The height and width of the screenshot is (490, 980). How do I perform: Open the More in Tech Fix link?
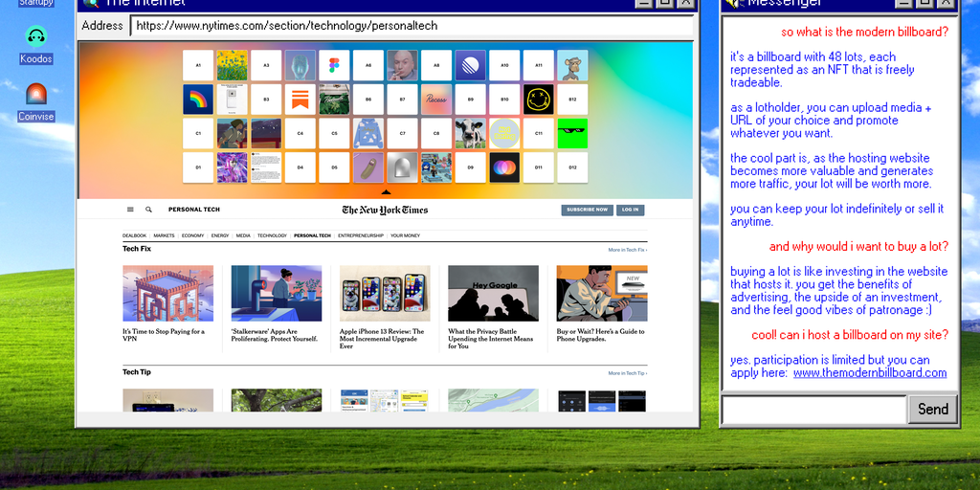click(x=628, y=250)
